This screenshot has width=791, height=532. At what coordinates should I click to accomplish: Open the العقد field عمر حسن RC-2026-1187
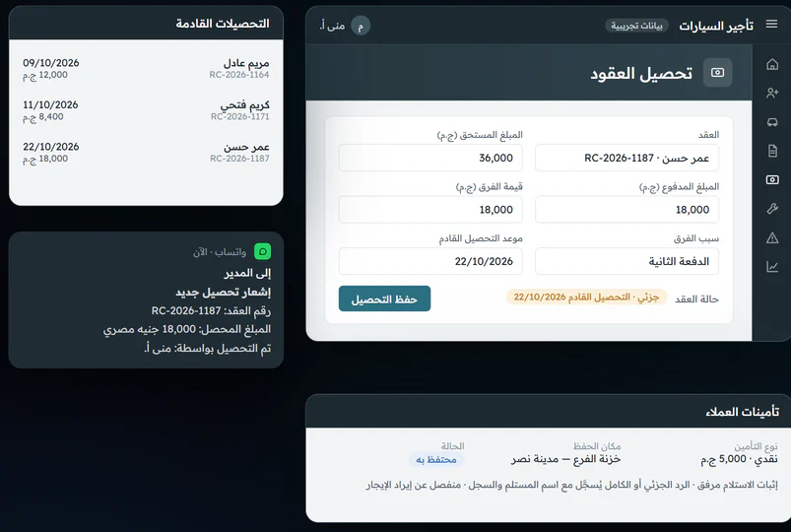tap(626, 158)
